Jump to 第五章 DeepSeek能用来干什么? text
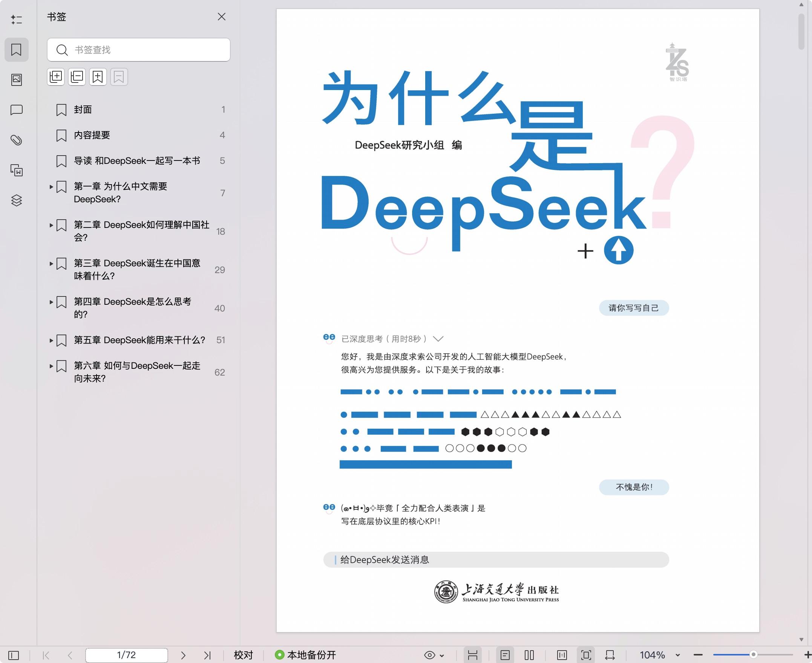This screenshot has height=663, width=812. tap(139, 340)
